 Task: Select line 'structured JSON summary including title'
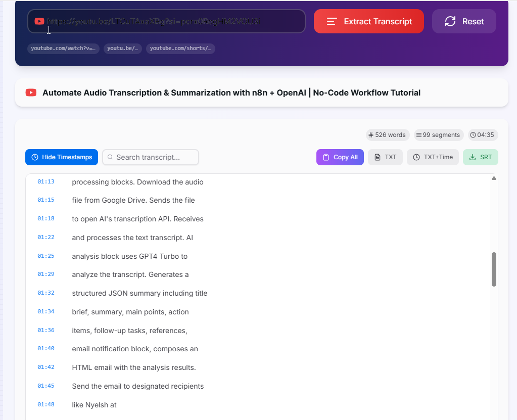pyautogui.click(x=139, y=294)
